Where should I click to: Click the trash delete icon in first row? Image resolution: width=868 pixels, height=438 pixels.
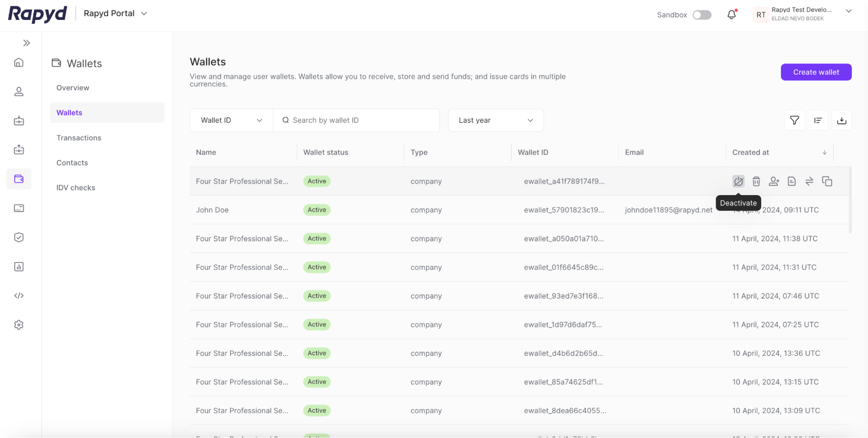(x=756, y=181)
